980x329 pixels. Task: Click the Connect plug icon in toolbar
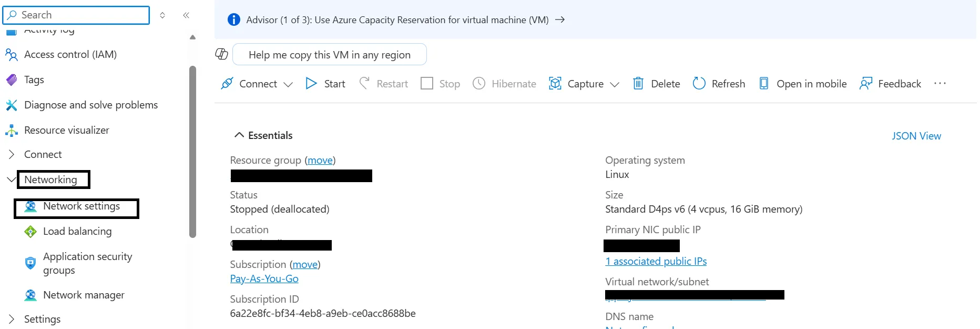point(227,83)
